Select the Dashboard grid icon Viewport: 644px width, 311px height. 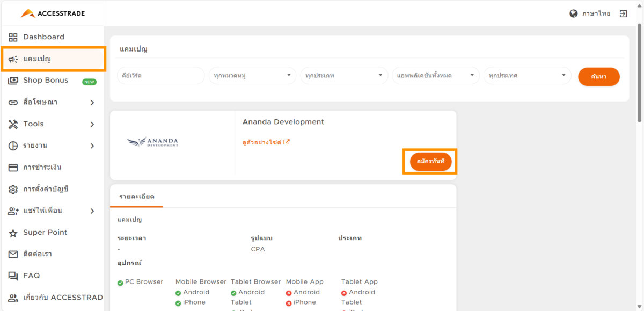[13, 37]
